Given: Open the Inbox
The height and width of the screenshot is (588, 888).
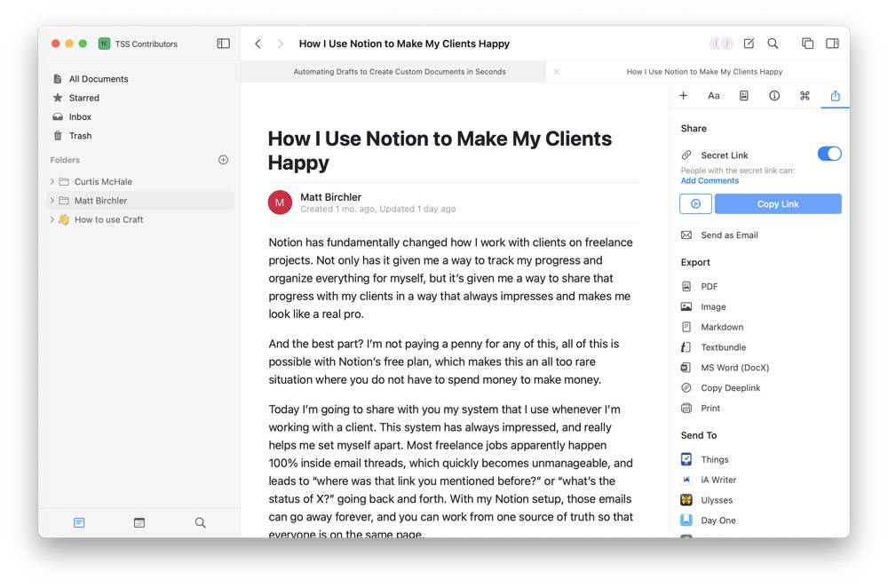Looking at the screenshot, I should 72,116.
